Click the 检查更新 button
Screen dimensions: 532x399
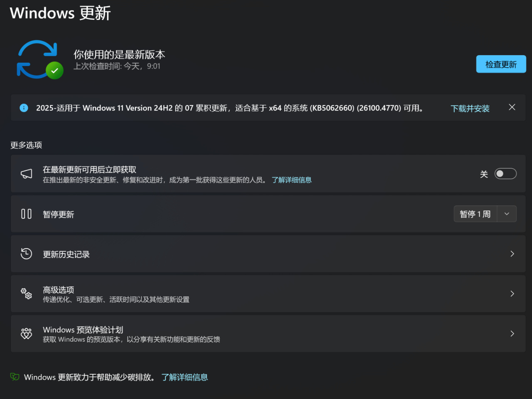pyautogui.click(x=501, y=64)
